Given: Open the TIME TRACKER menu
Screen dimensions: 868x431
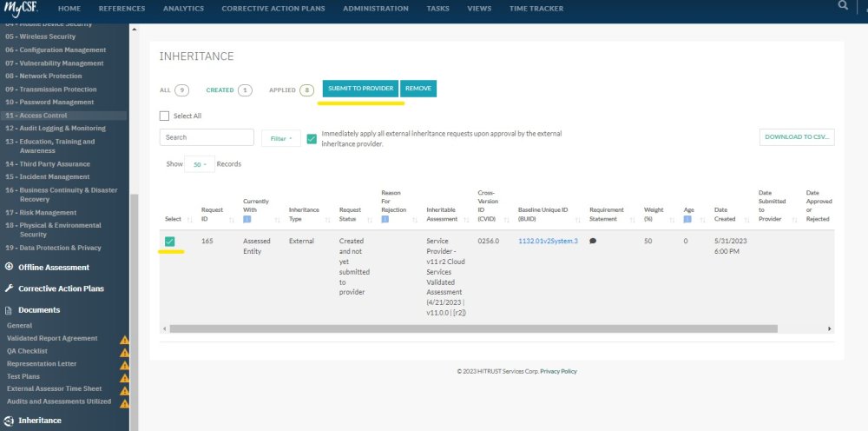Looking at the screenshot, I should 536,9.
